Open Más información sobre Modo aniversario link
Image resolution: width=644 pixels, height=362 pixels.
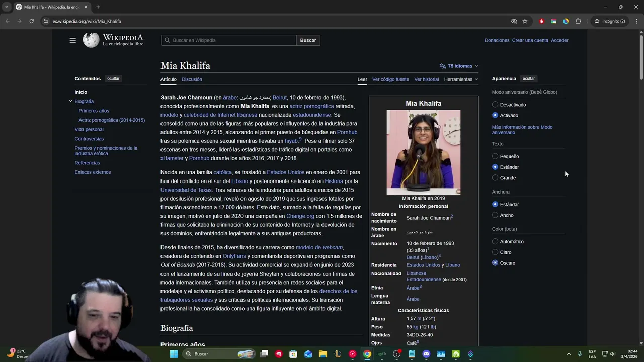click(522, 130)
